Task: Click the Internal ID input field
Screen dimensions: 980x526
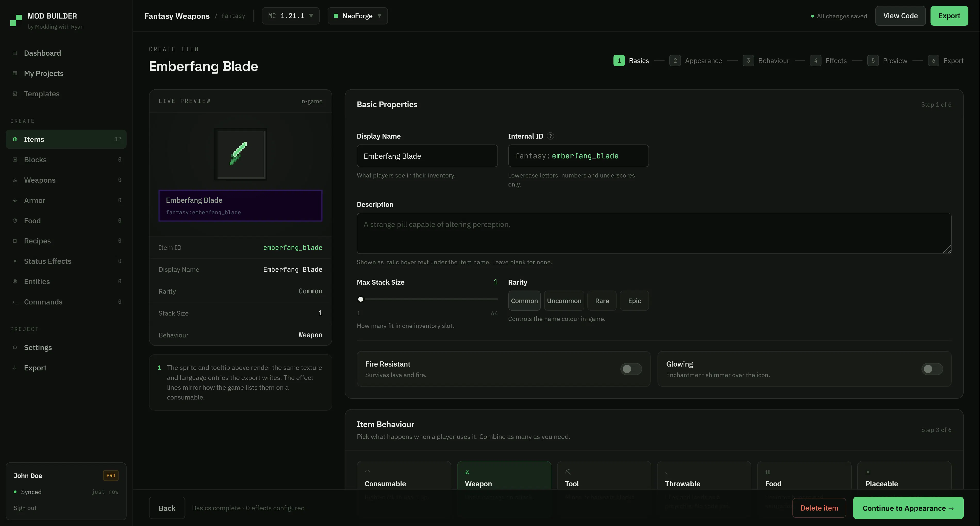Action: [x=578, y=156]
